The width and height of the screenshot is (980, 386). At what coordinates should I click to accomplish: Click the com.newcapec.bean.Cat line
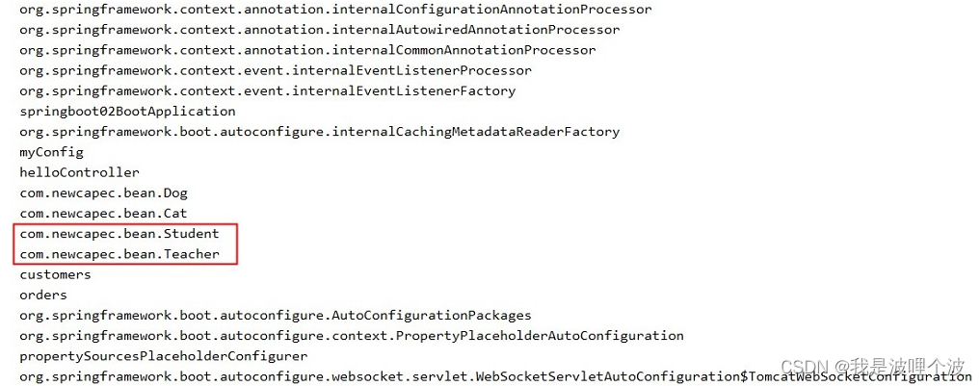[x=103, y=213]
